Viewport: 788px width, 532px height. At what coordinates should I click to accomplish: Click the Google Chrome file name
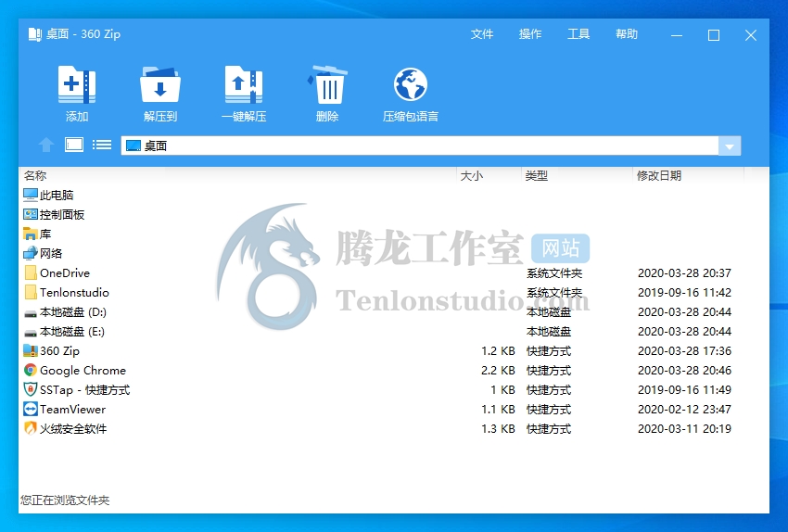(x=83, y=370)
